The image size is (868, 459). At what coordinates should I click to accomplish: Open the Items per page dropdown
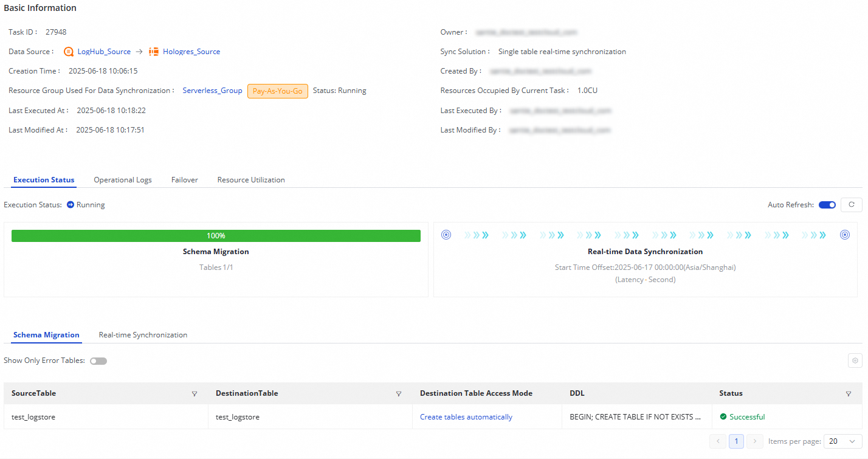pos(842,441)
